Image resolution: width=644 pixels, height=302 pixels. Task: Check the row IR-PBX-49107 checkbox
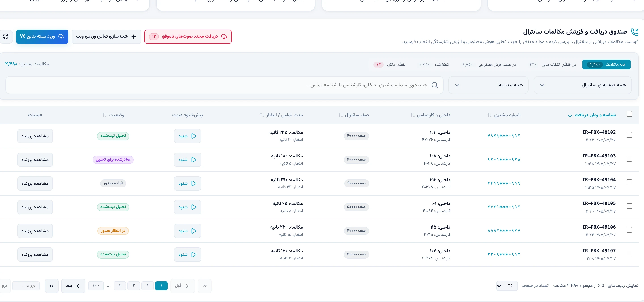[629, 253]
